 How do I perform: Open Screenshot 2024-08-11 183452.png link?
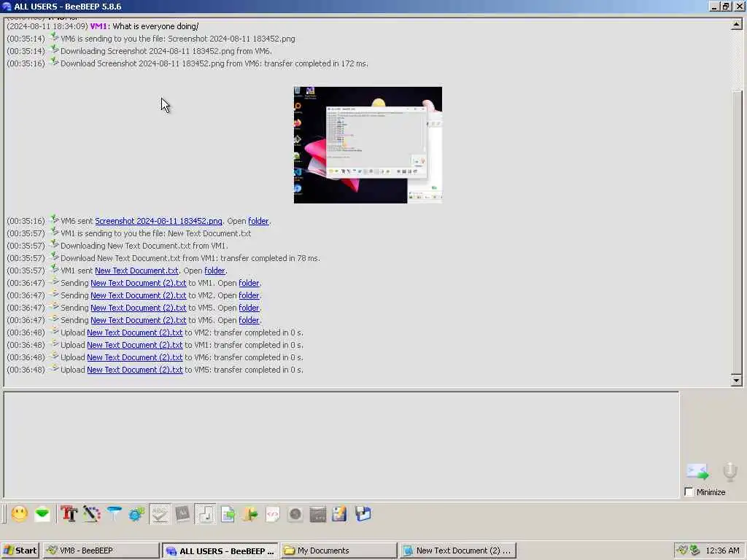[158, 221]
